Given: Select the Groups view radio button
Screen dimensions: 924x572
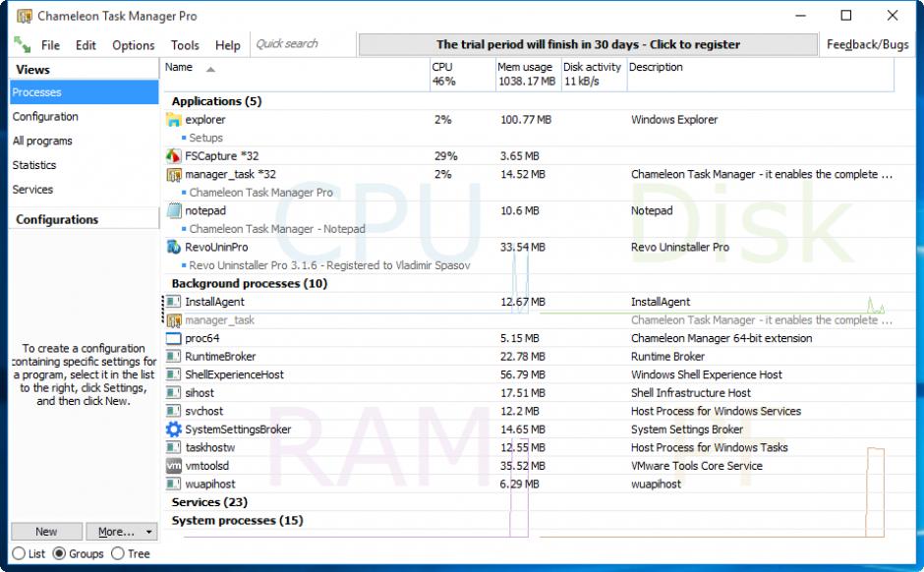Looking at the screenshot, I should [59, 553].
